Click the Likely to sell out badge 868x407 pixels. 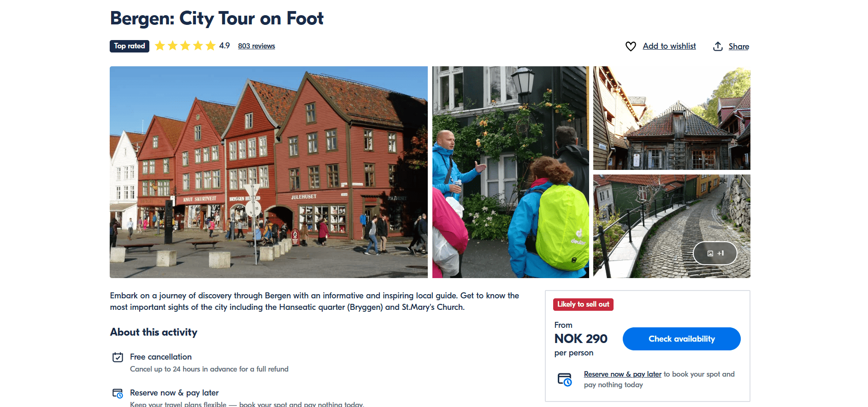pyautogui.click(x=583, y=304)
